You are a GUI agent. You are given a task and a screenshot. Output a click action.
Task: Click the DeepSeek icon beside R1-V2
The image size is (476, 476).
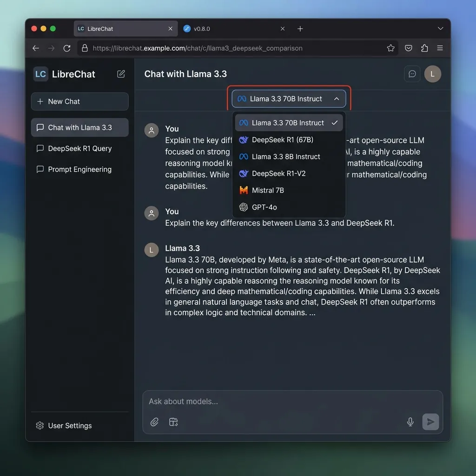click(x=244, y=173)
